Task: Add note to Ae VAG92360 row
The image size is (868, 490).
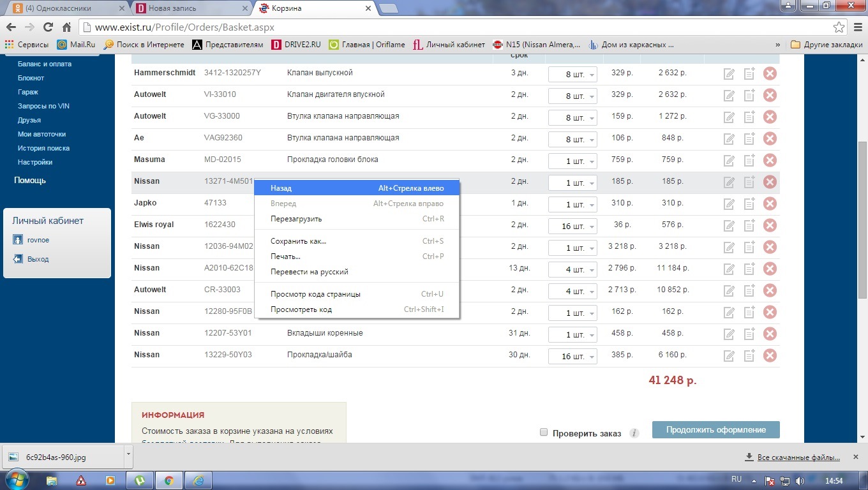Action: [750, 138]
